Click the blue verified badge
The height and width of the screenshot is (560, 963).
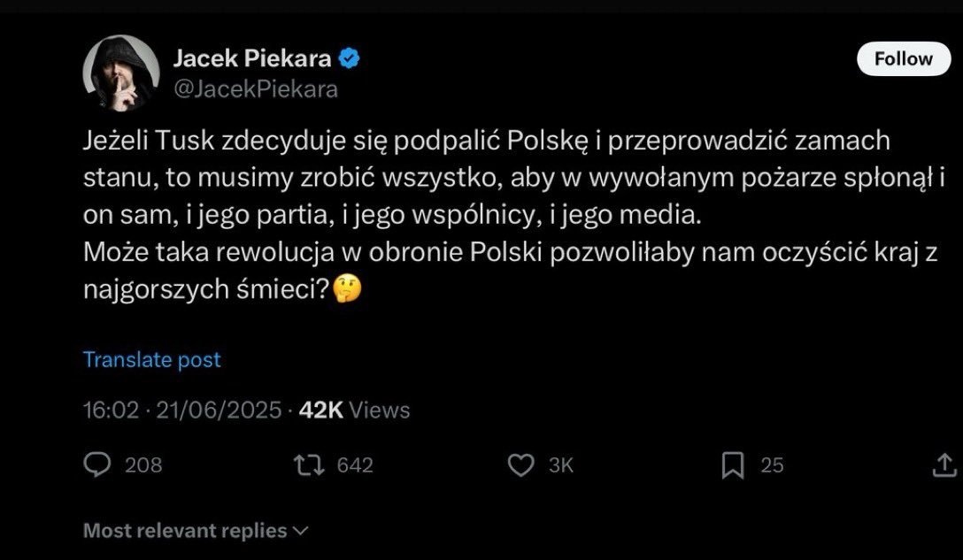pos(351,59)
